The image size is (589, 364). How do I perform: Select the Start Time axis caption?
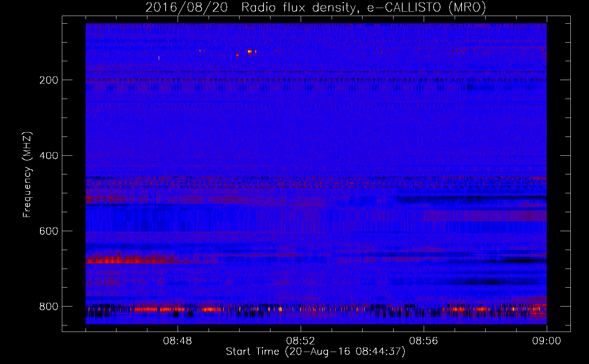[x=316, y=352]
